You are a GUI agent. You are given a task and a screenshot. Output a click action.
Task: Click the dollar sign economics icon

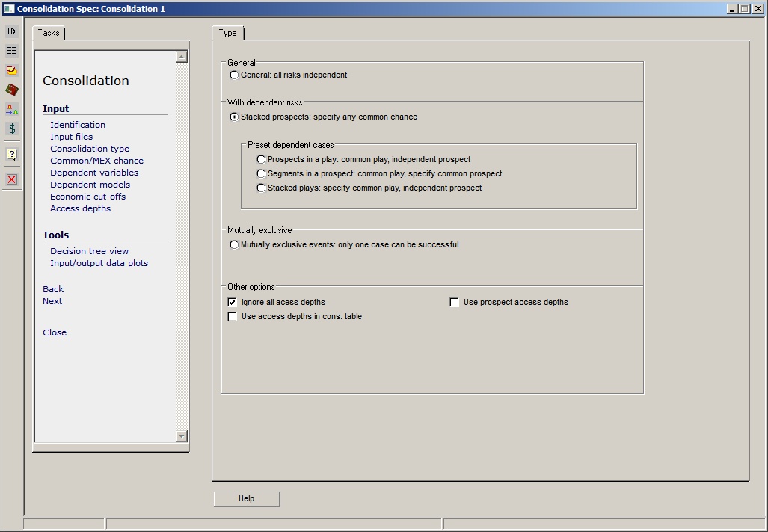(12, 129)
